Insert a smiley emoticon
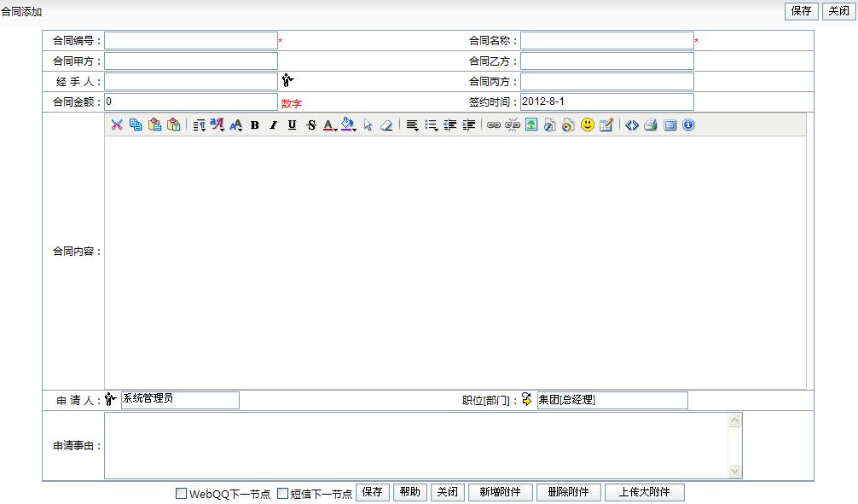 click(x=588, y=125)
